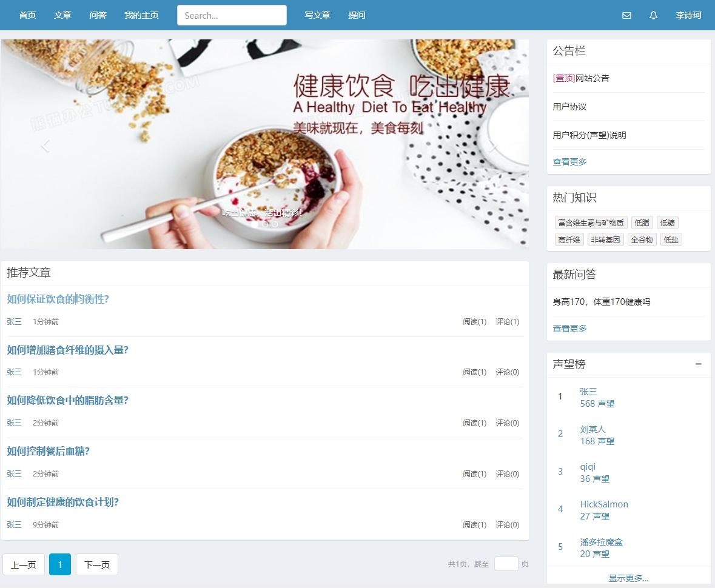
Task: Open article 如何增加膳食纤维的摄入量?
Action: [x=67, y=350]
